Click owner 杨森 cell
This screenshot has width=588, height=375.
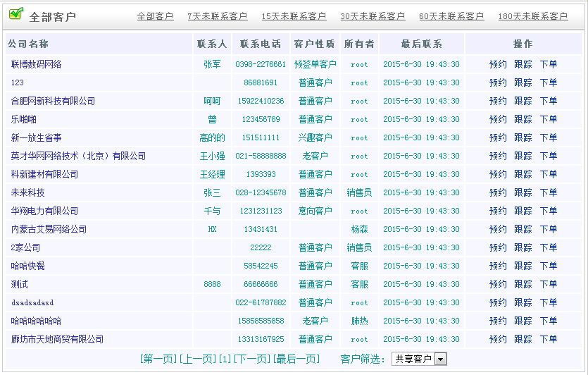tap(359, 229)
